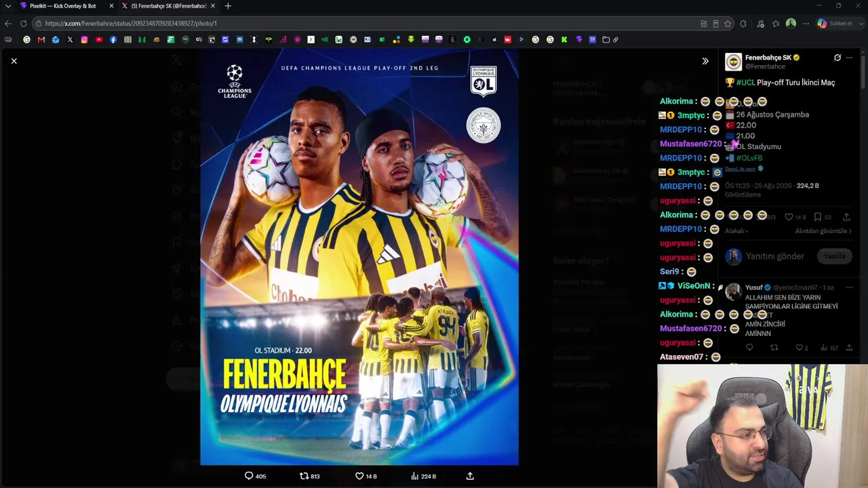This screenshot has width=868, height=488.
Task: Open the Fenerbahçe SK profile avatar
Action: [733, 62]
